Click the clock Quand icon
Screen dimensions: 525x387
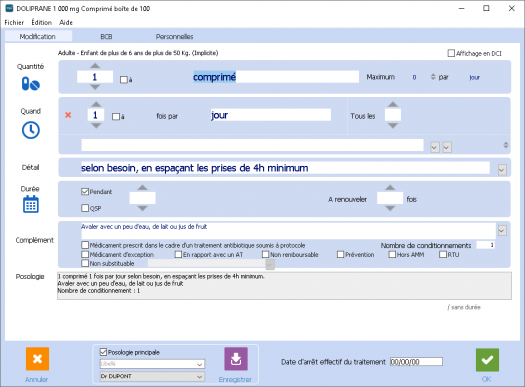31,130
